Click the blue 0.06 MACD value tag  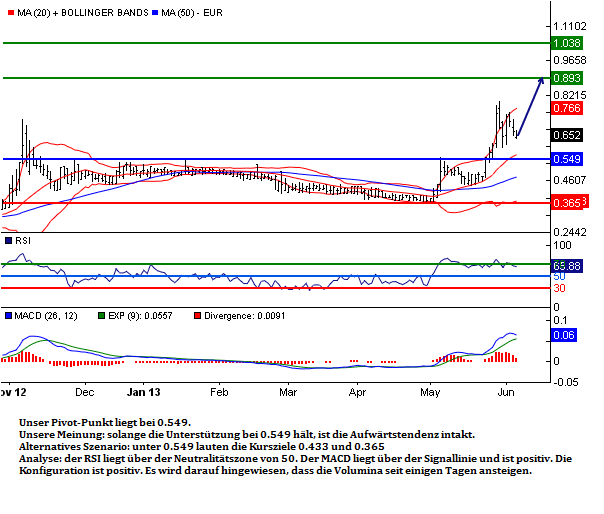pyautogui.click(x=563, y=336)
